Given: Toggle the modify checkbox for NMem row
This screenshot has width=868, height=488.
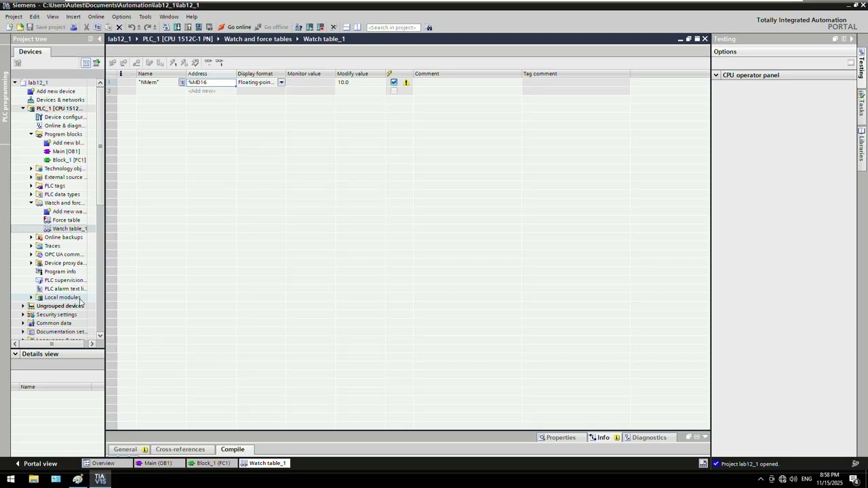Looking at the screenshot, I should tap(394, 83).
